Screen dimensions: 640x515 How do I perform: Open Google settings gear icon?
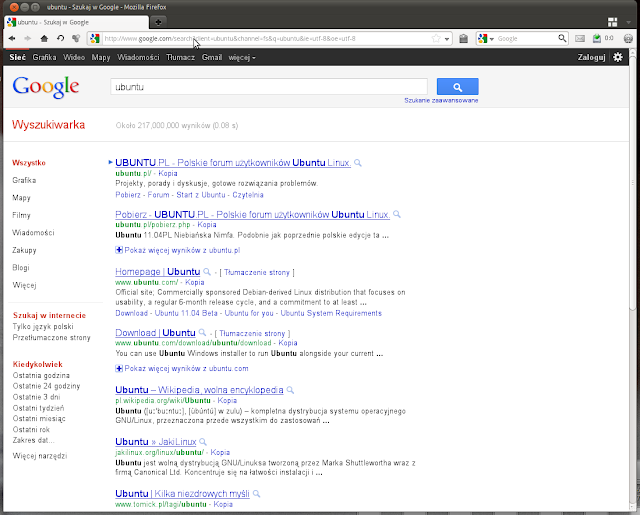pyautogui.click(x=618, y=57)
